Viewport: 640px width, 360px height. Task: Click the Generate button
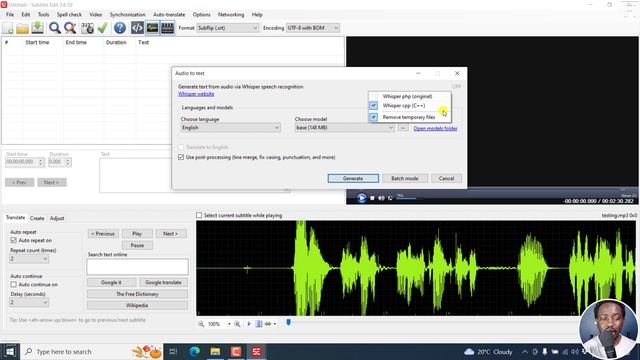coord(353,178)
